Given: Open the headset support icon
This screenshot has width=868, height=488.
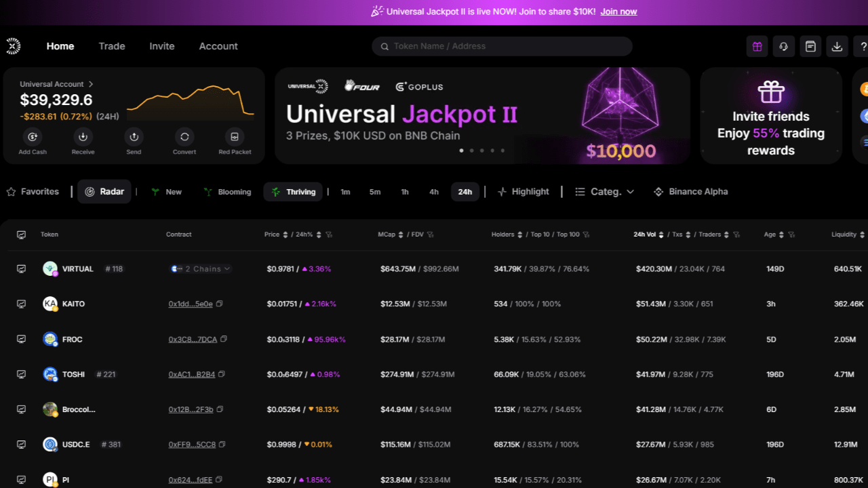Looking at the screenshot, I should coord(783,46).
